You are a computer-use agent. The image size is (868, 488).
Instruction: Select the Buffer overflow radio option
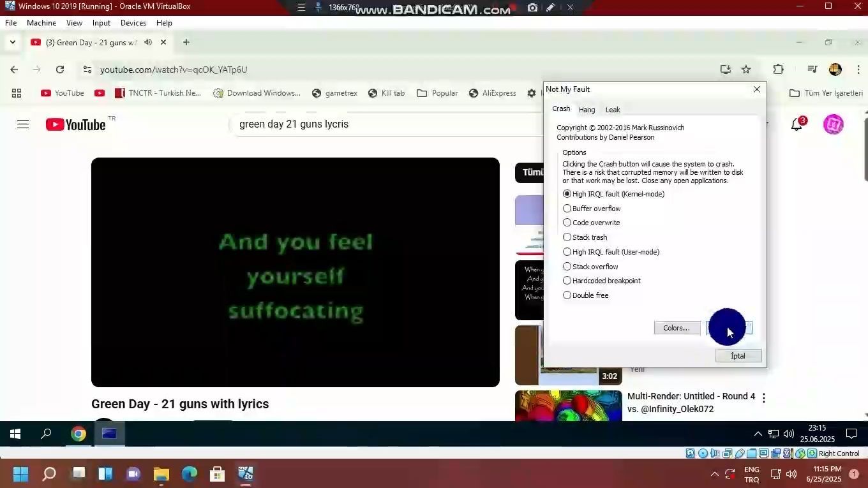click(x=567, y=209)
